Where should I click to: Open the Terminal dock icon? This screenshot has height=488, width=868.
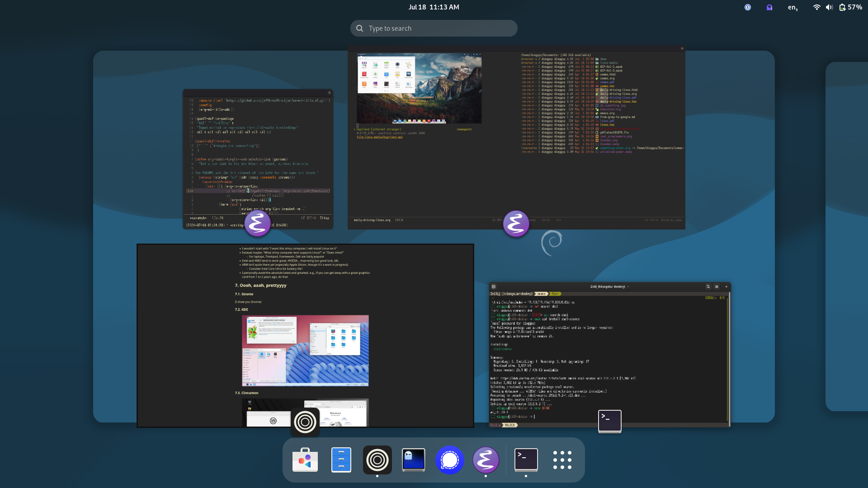tap(526, 460)
